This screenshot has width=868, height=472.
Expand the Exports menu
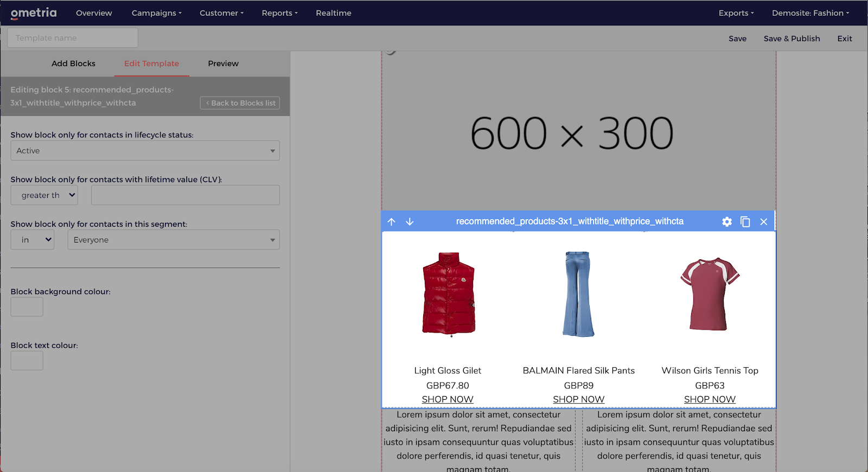pyautogui.click(x=736, y=13)
